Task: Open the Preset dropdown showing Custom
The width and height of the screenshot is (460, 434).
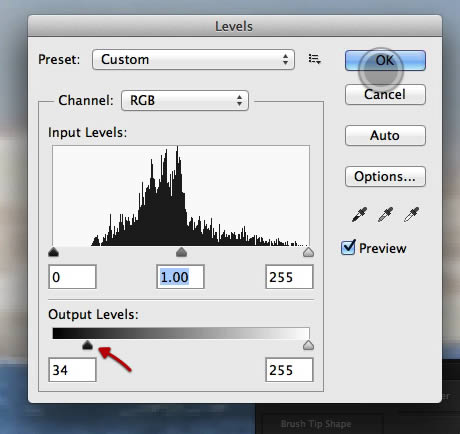Action: [193, 60]
